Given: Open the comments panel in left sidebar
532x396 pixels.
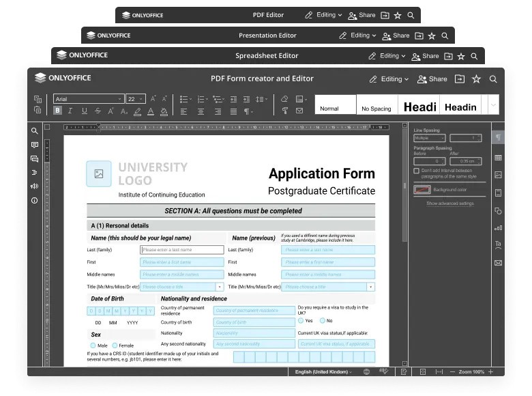Looking at the screenshot, I should pyautogui.click(x=35, y=145).
